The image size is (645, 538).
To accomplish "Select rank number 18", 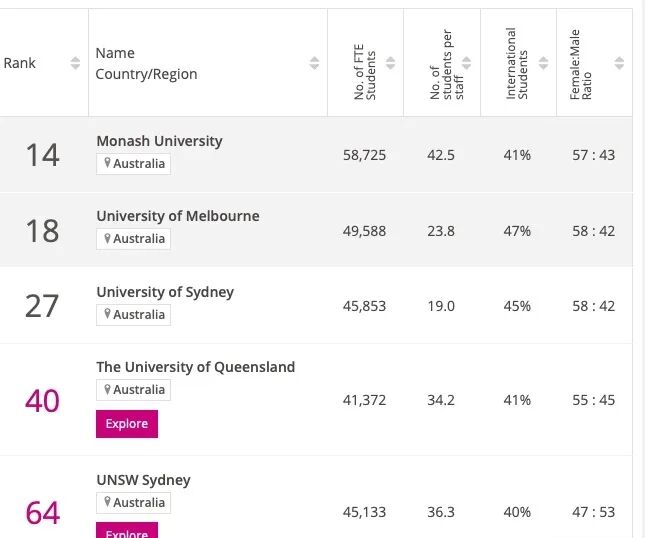I will (42, 230).
